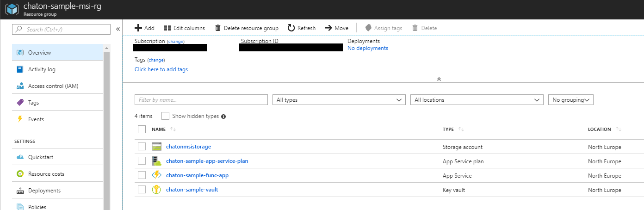This screenshot has width=644, height=210.
Task: Open the All locations filter dropdown
Action: 477,100
